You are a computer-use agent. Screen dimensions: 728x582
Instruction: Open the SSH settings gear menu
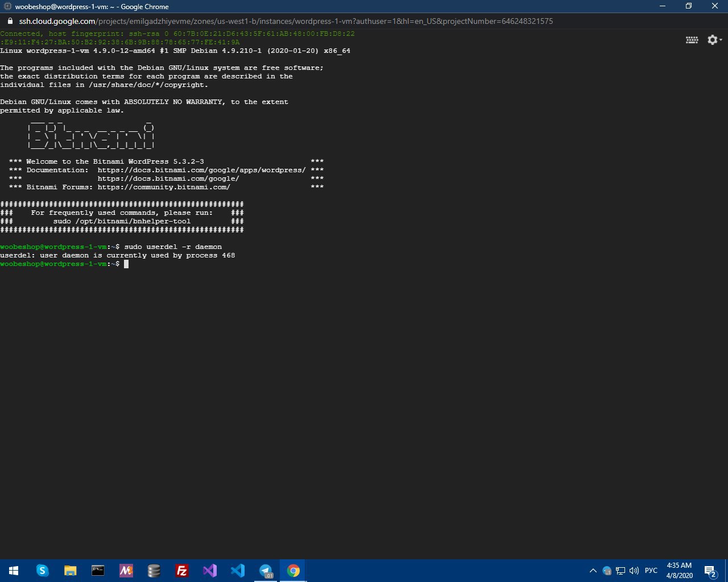pyautogui.click(x=714, y=40)
